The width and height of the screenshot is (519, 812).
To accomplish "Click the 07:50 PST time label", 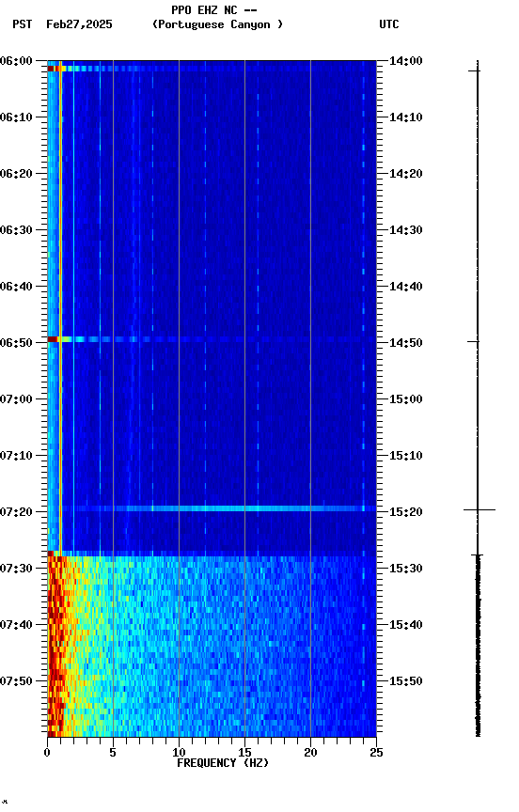I will click(x=16, y=681).
